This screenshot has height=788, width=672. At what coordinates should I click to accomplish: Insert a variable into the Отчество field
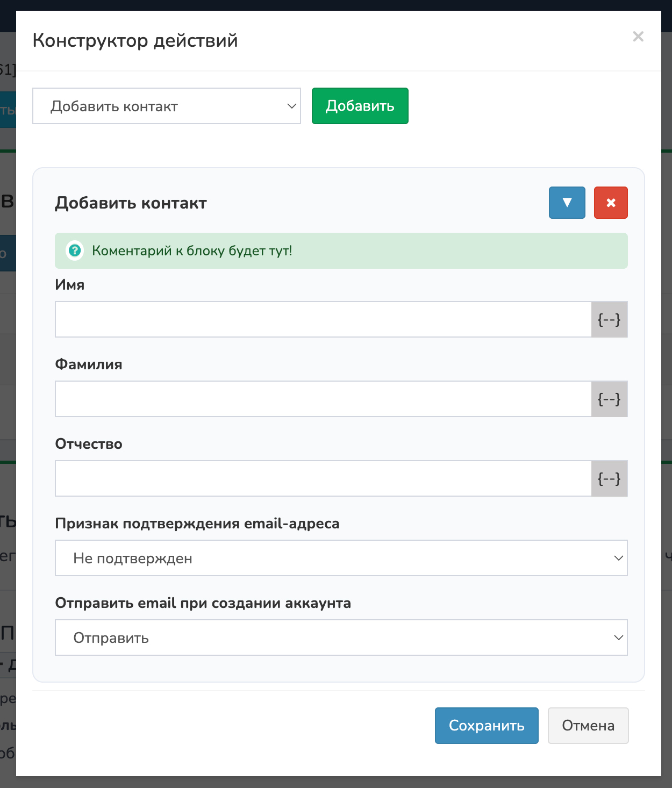tap(609, 478)
